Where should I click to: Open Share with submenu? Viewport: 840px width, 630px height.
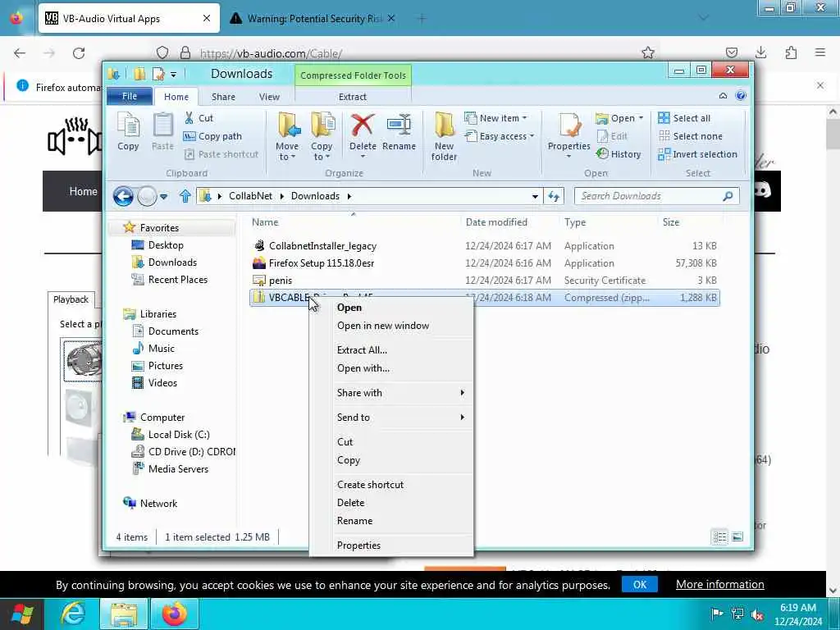coord(400,393)
